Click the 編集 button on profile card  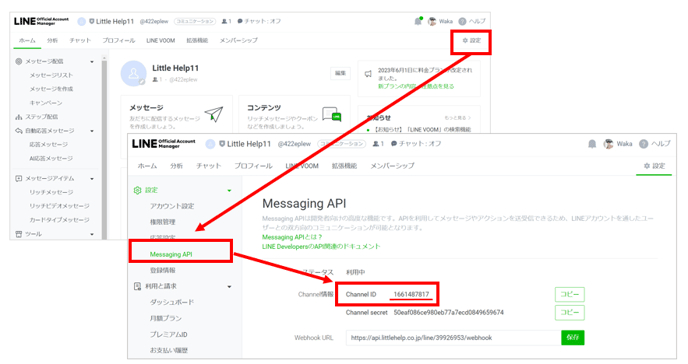(x=340, y=73)
